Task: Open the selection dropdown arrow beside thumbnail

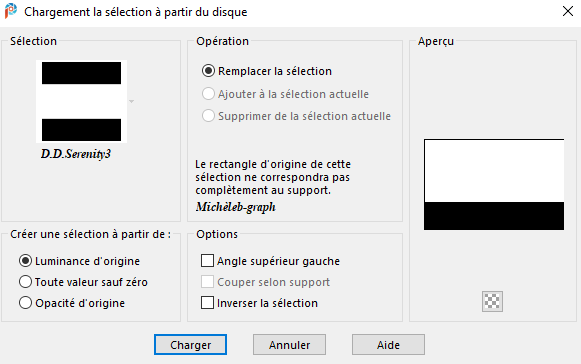Action: pos(132,102)
